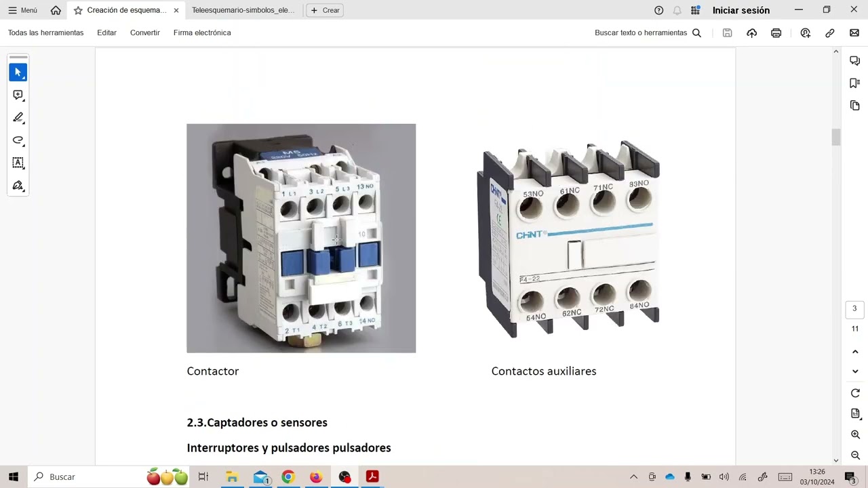Select the add text box tool
Viewport: 868px width, 488px height.
pyautogui.click(x=18, y=163)
